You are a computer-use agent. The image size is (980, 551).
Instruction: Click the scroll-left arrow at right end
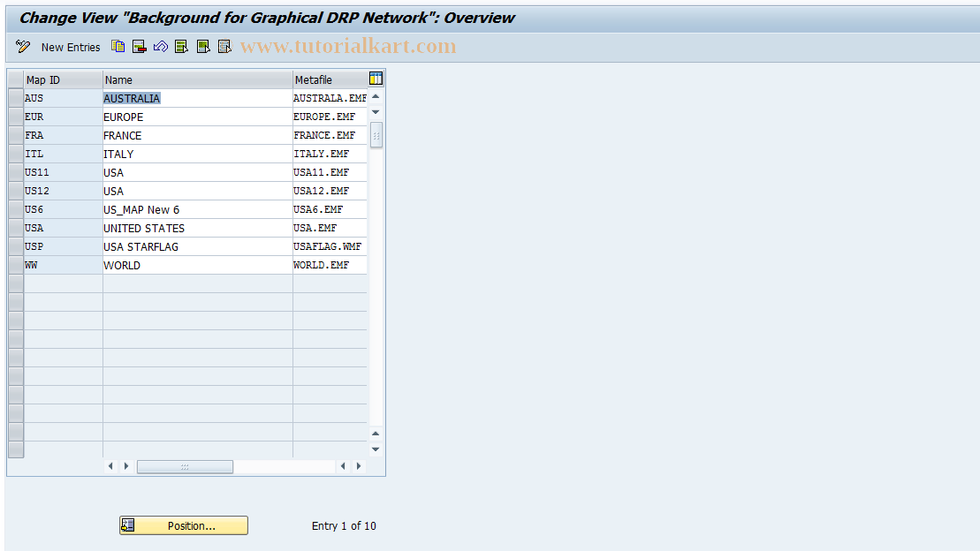343,466
